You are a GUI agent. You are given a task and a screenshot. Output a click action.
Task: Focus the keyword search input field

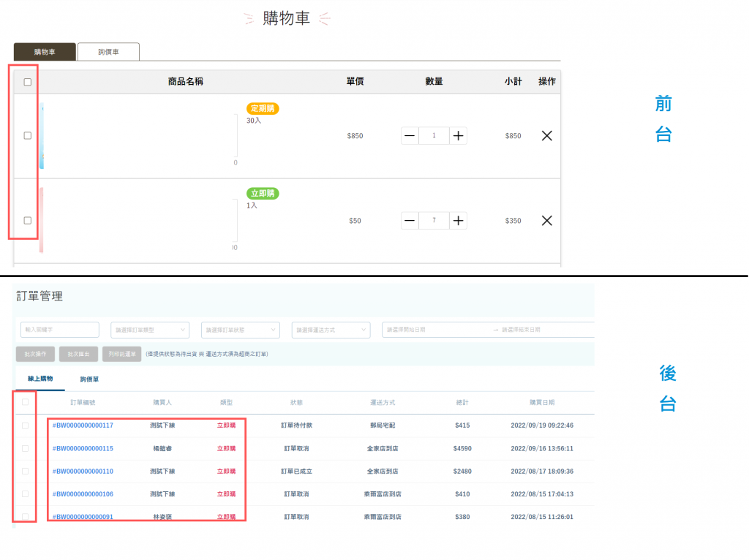pos(60,330)
